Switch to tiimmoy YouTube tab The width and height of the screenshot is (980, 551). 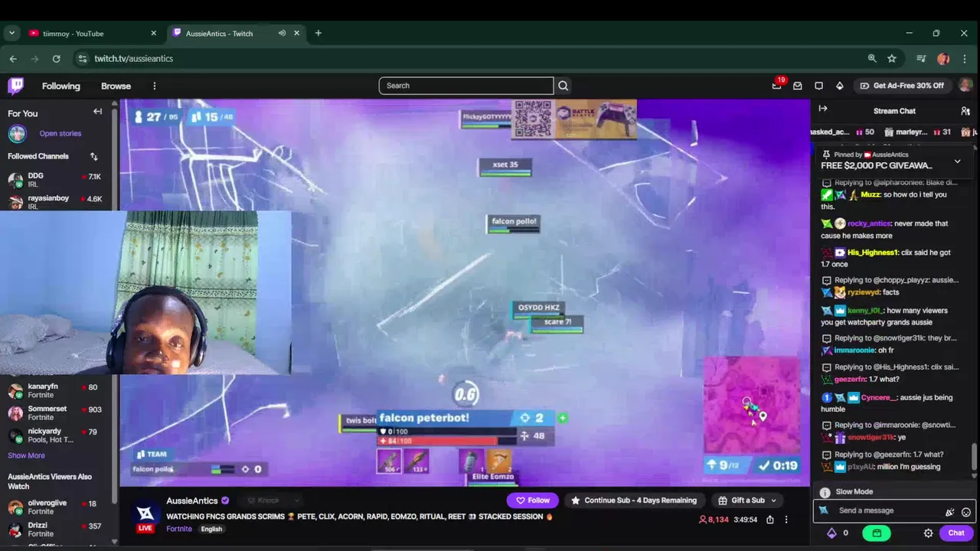pyautogui.click(x=93, y=34)
